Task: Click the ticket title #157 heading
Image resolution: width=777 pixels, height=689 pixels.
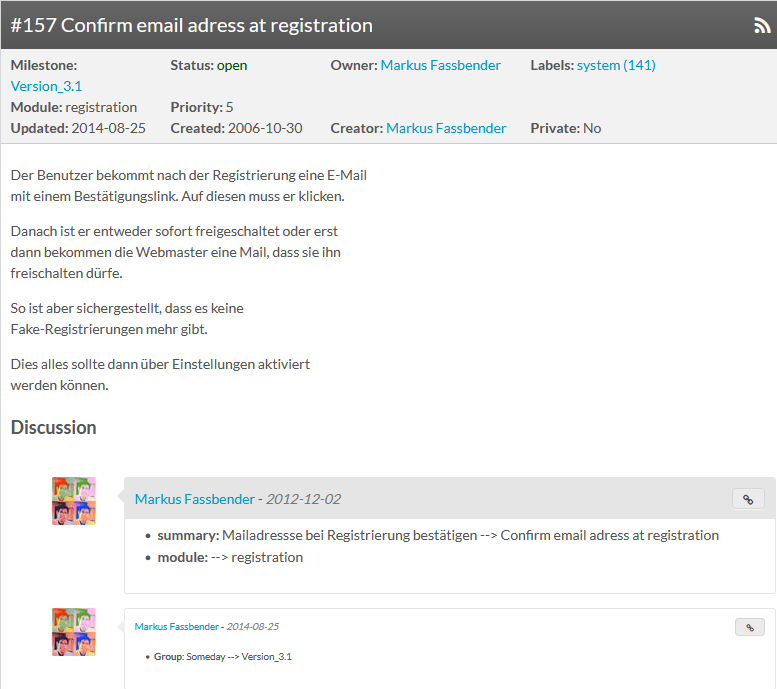Action: pyautogui.click(x=192, y=26)
